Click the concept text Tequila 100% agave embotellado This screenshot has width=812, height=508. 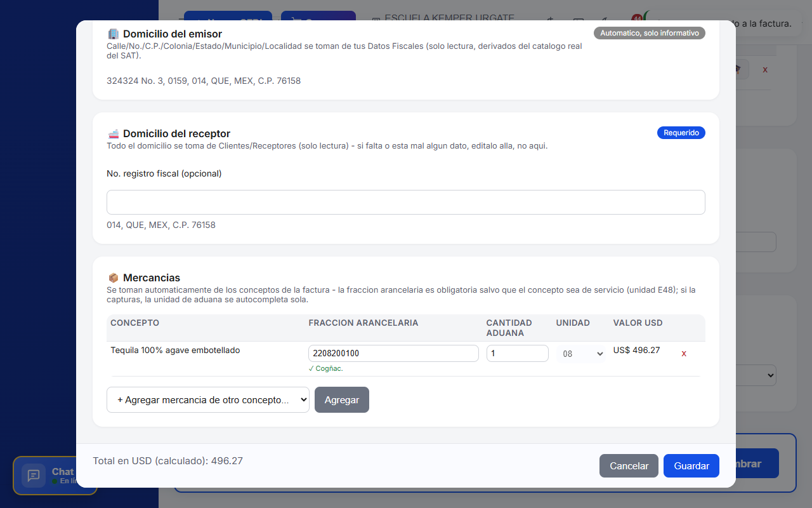175,350
